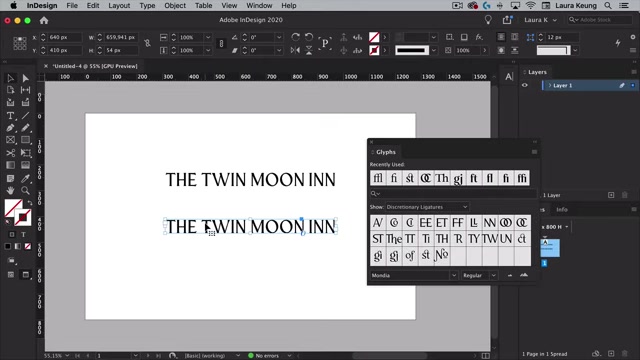Click rotate 90 degrees clockwise icon
The height and width of the screenshot is (360, 640).
tap(296, 37)
